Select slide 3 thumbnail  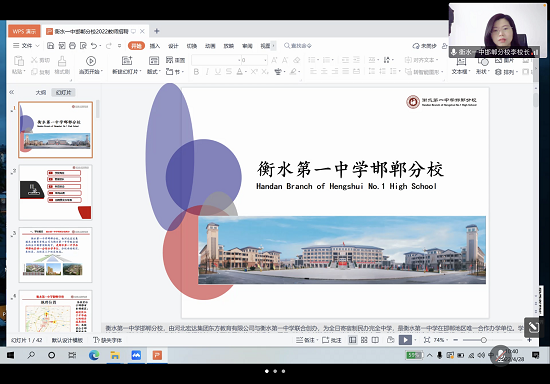55,255
